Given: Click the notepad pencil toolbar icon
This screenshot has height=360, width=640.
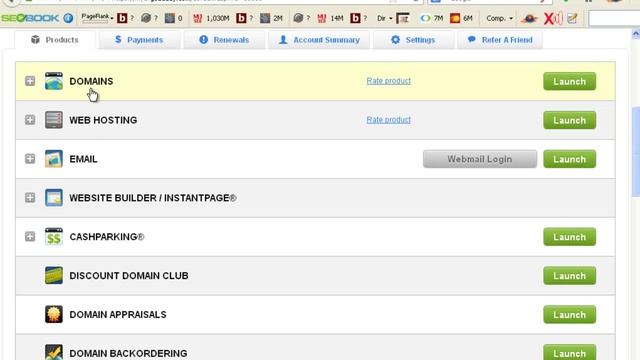Looking at the screenshot, I should [572, 18].
